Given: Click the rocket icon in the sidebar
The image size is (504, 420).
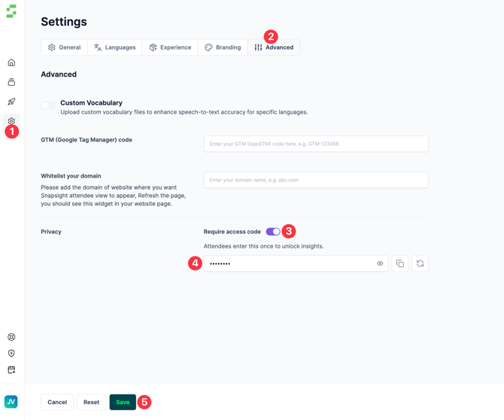Looking at the screenshot, I should (11, 102).
